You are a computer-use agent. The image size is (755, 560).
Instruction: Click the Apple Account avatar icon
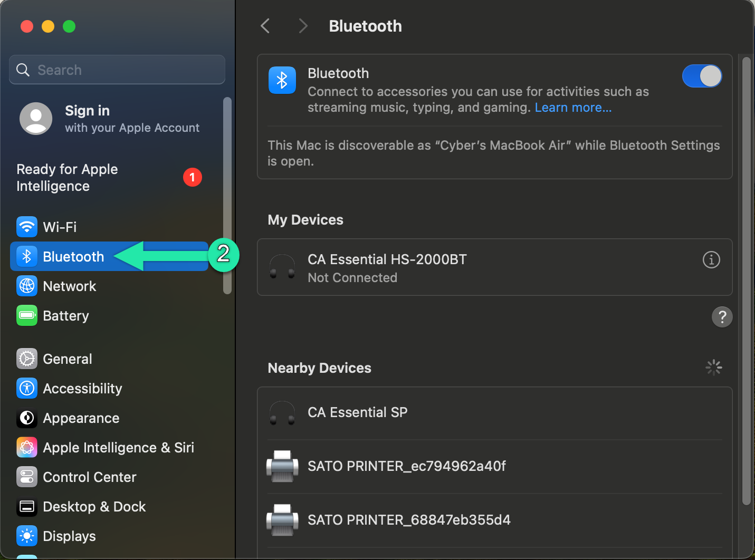click(x=36, y=119)
